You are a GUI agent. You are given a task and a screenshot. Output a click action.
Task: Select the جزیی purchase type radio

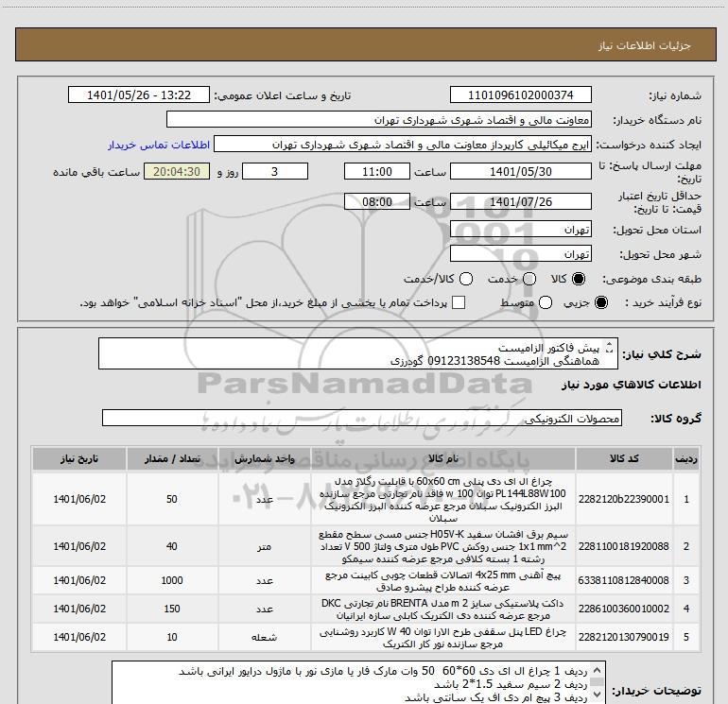pos(600,302)
